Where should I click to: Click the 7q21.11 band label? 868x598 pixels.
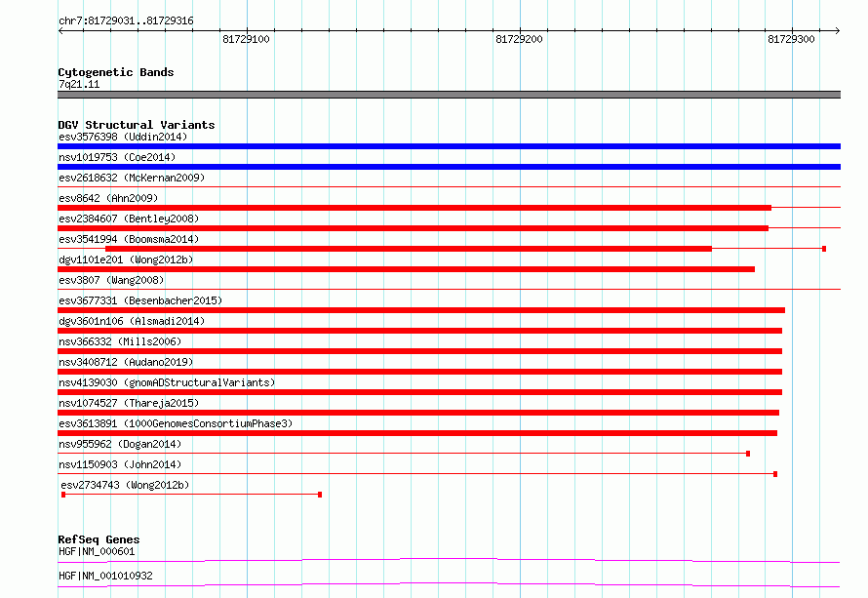[79, 84]
